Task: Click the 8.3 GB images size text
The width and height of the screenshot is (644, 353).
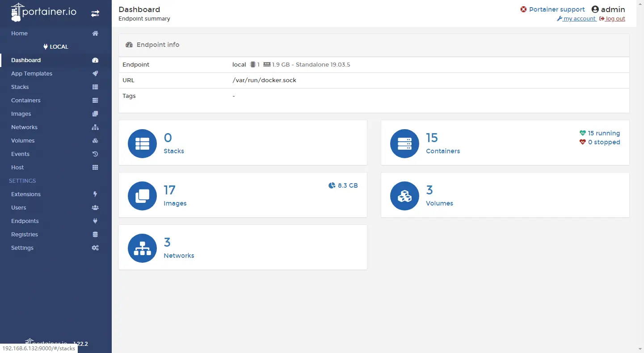Action: [348, 185]
